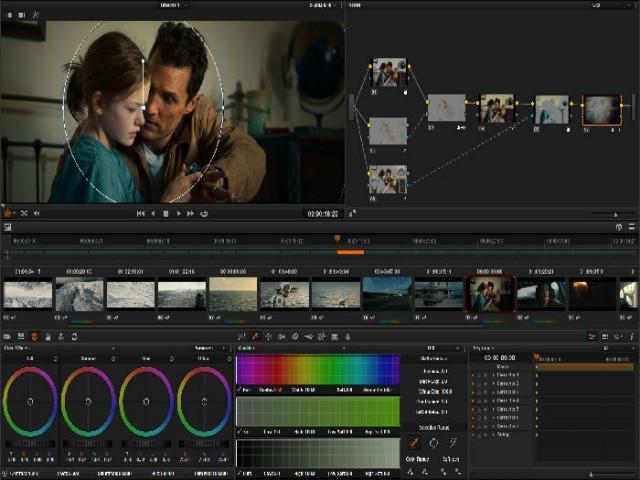Stop viewer playback
This screenshot has width=640, height=480.
(166, 213)
